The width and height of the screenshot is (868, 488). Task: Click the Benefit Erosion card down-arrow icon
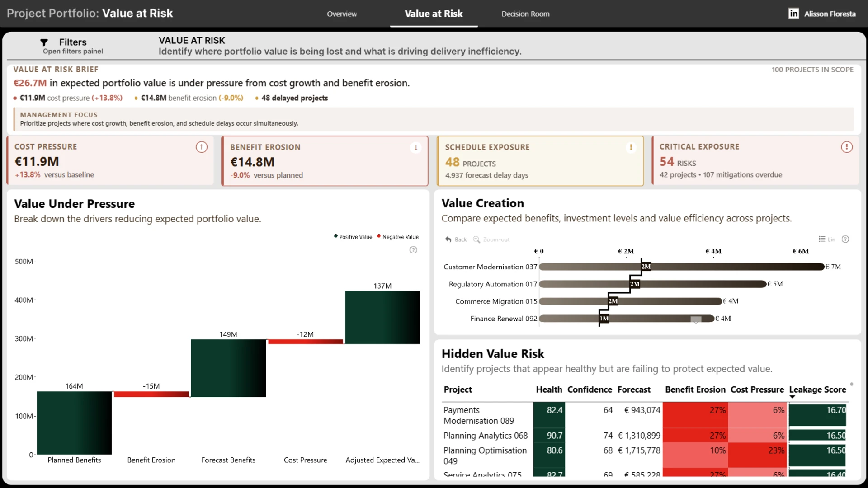(x=415, y=147)
